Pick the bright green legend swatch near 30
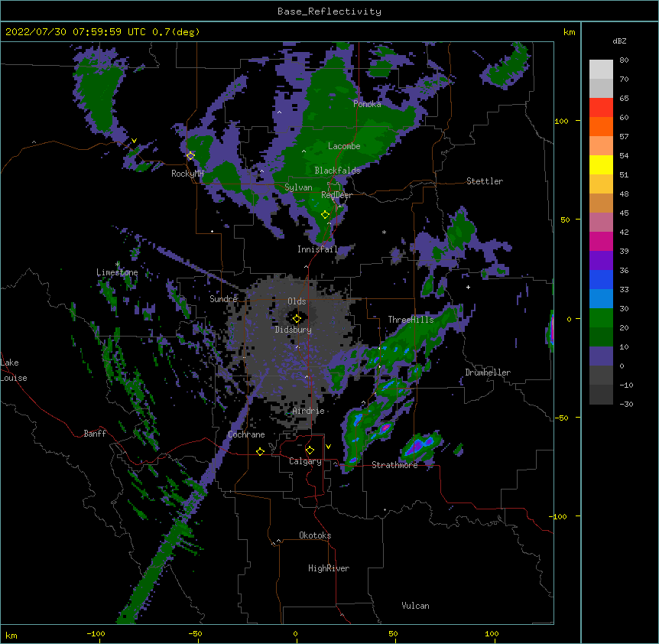 pos(601,318)
